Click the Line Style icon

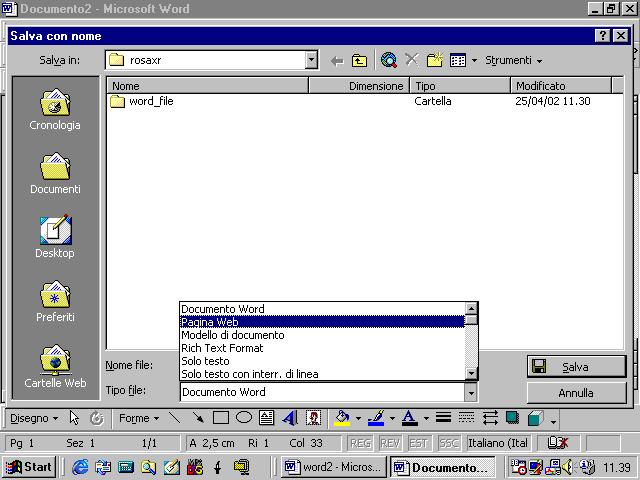[443, 418]
